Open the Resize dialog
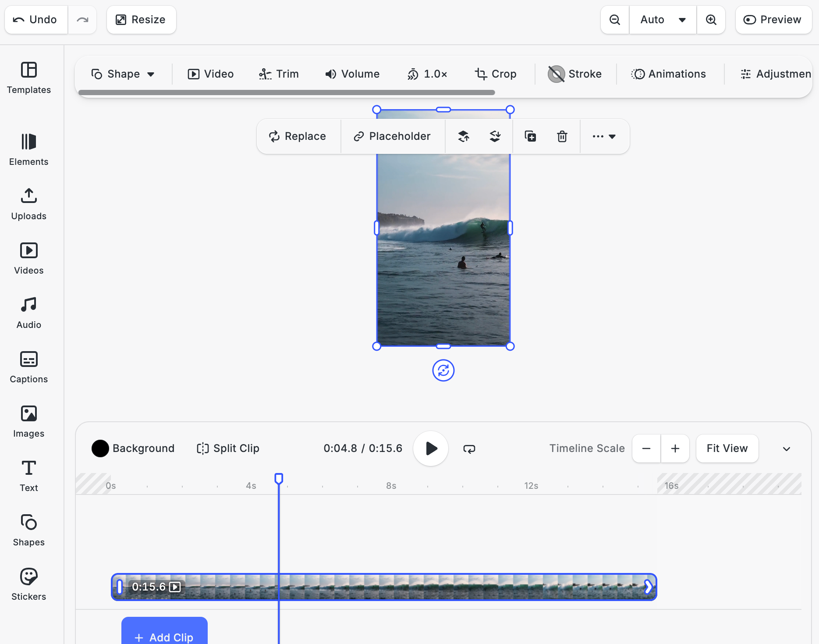Image resolution: width=819 pixels, height=644 pixels. pyautogui.click(x=141, y=20)
